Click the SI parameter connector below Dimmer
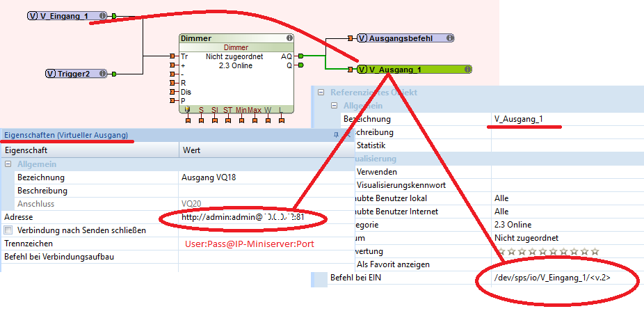This screenshot has width=644, height=318. (215, 120)
